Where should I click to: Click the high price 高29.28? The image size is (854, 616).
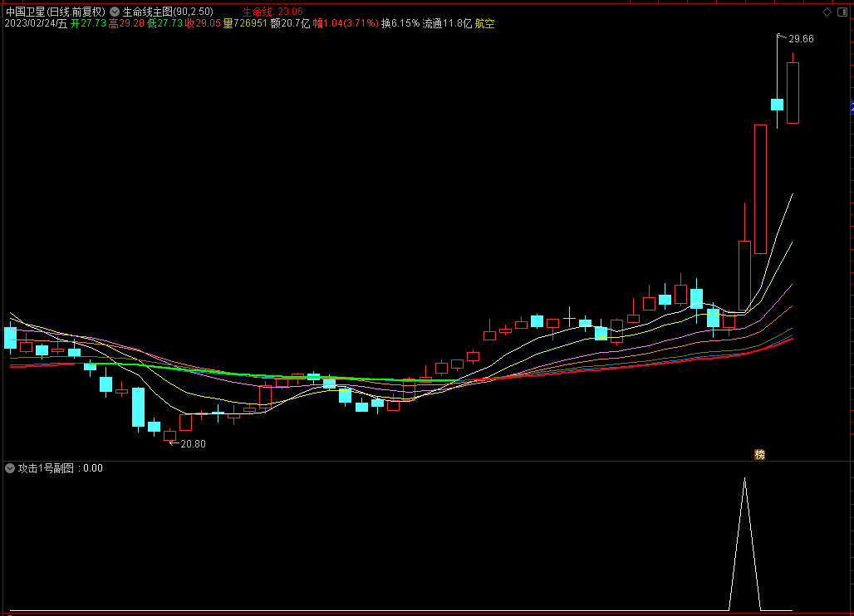126,23
